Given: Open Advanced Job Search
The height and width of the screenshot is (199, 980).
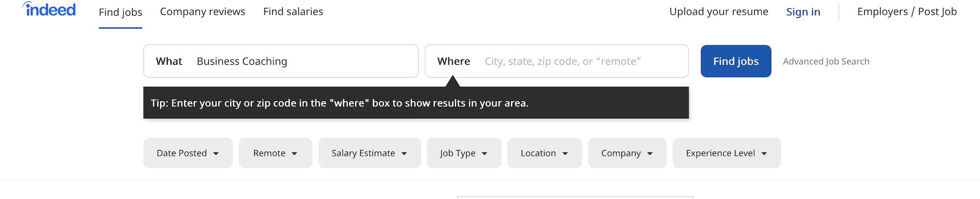Looking at the screenshot, I should click(x=826, y=61).
